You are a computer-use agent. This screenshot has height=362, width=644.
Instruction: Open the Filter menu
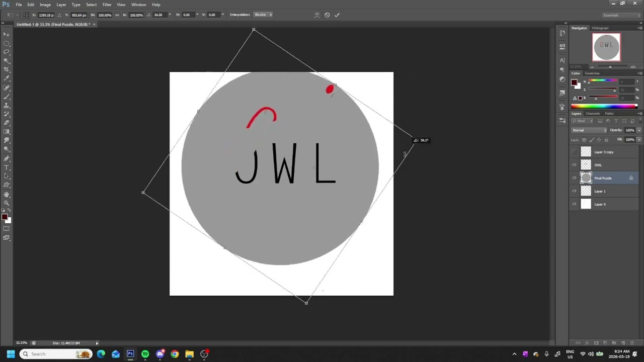click(x=107, y=5)
